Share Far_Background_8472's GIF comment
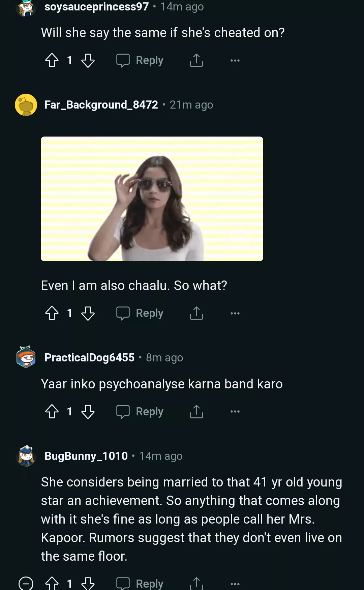This screenshot has width=364, height=590. coord(196,313)
